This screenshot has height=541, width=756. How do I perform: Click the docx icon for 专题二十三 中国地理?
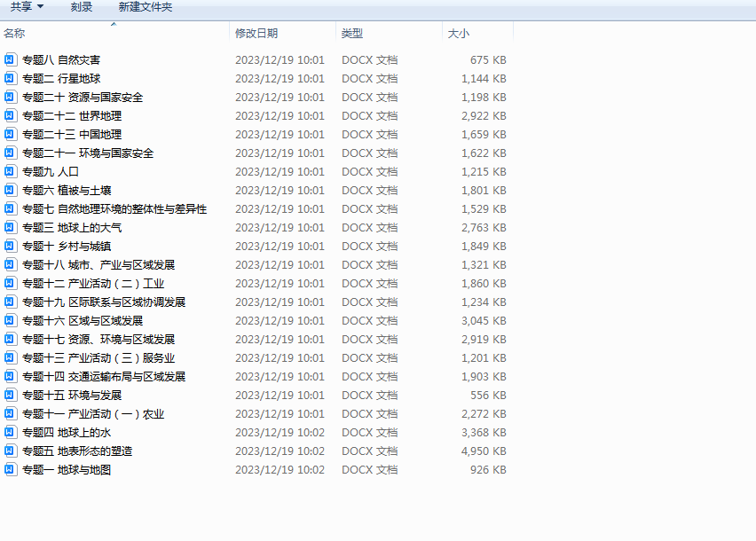[x=10, y=135]
